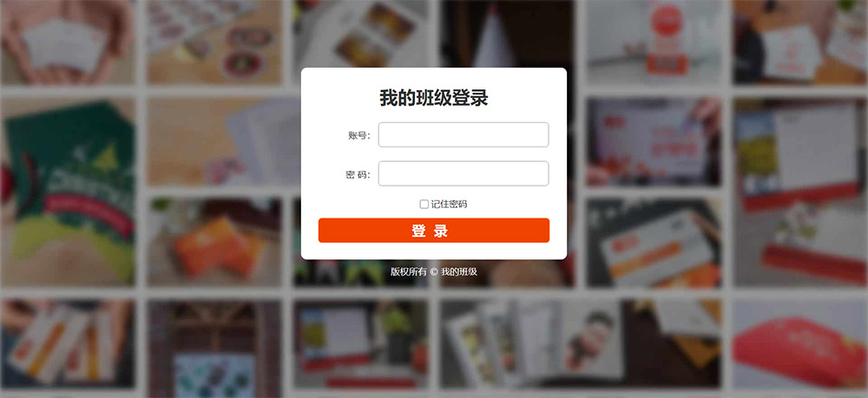This screenshot has width=868, height=398.
Task: Open the wooden frame teal pattern thumbnail
Action: pos(214,343)
